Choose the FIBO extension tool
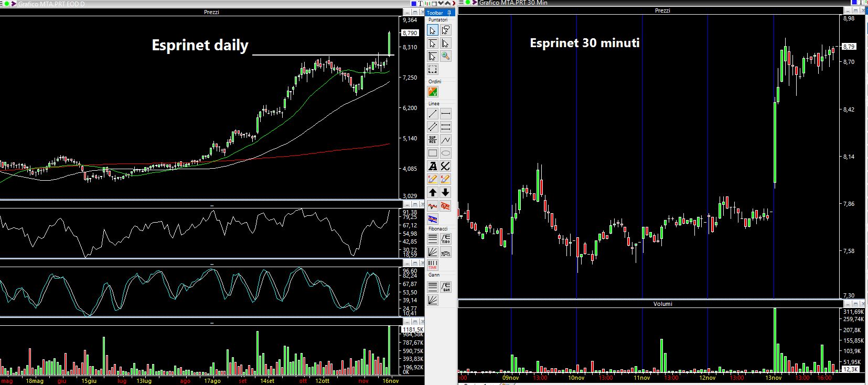868x385 pixels. (x=445, y=239)
